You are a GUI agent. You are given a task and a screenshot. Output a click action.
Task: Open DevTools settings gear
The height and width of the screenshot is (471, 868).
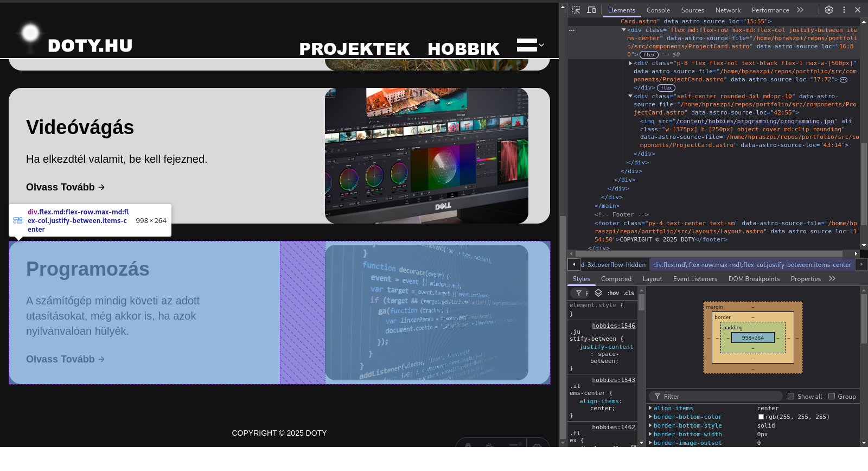pyautogui.click(x=829, y=10)
